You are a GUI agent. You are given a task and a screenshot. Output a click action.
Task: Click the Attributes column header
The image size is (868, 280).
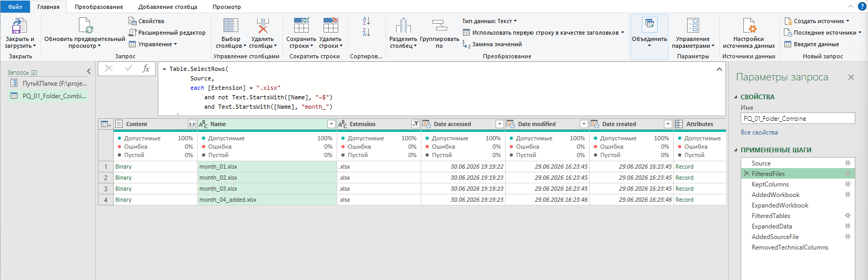click(699, 124)
